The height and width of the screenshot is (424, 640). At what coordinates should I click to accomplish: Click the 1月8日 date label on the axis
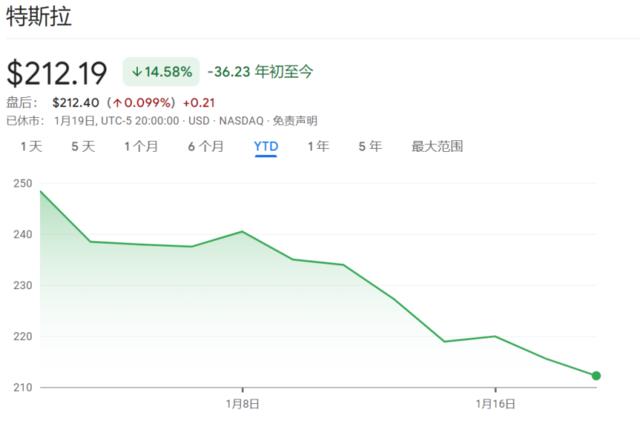(x=243, y=404)
